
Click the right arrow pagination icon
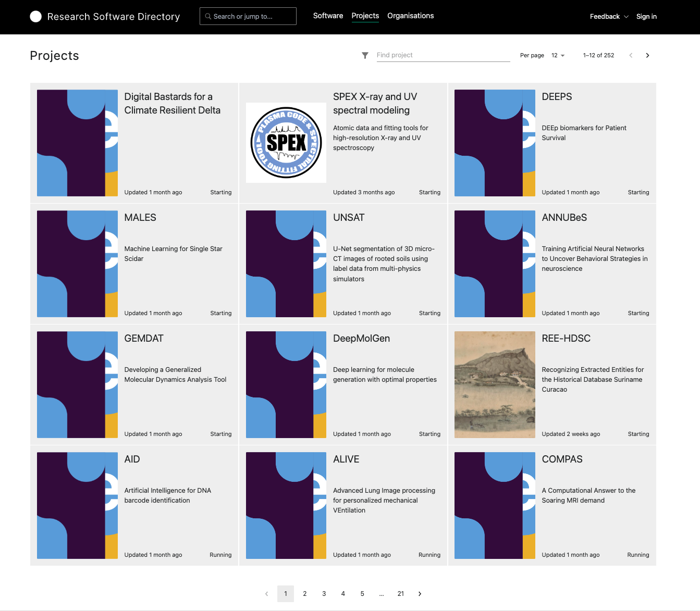click(x=647, y=55)
